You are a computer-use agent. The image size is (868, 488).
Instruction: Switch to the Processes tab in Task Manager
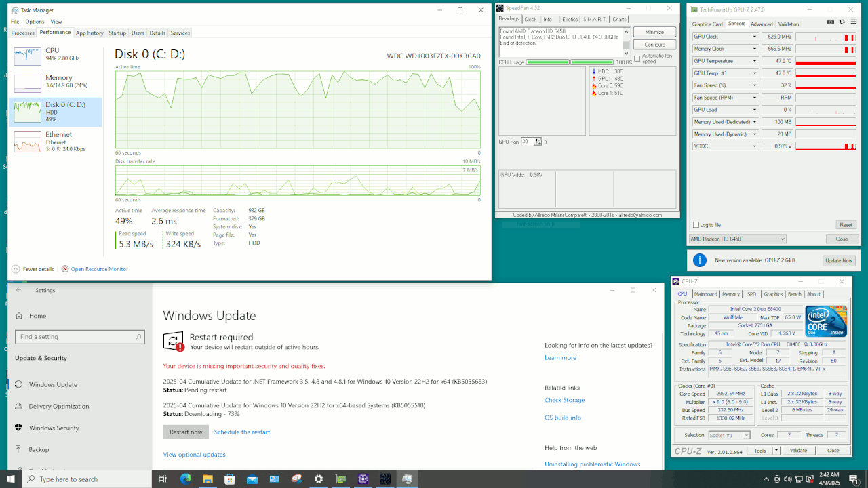tap(23, 33)
